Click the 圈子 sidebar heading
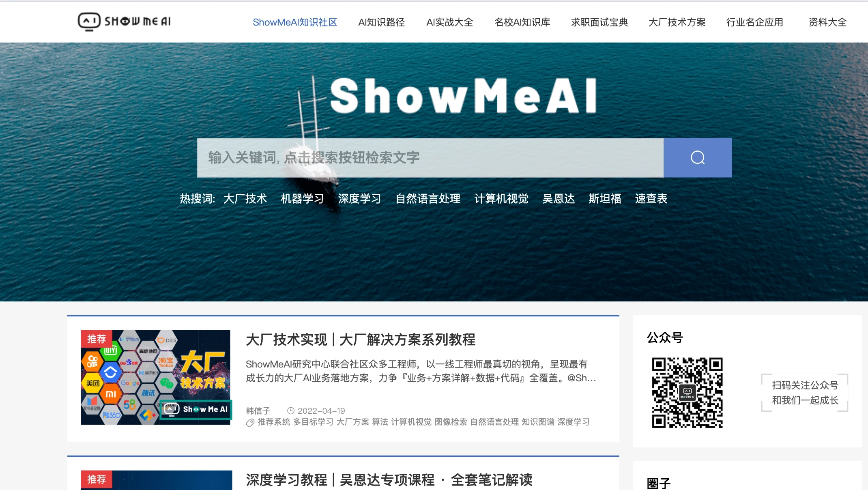Viewport: 868px width, 490px height. 659,483
